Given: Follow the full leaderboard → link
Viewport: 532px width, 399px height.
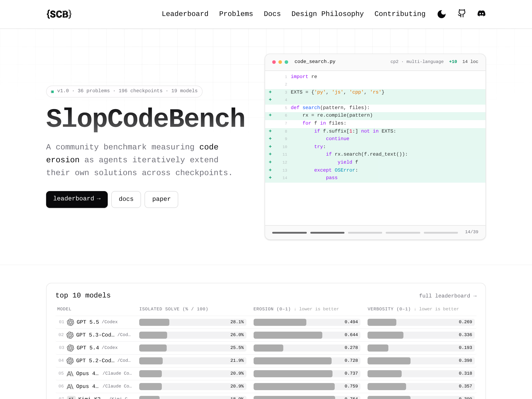Looking at the screenshot, I should (448, 295).
